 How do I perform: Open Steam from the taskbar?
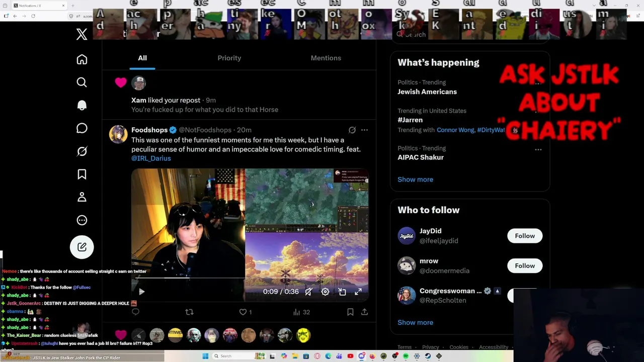click(428, 356)
